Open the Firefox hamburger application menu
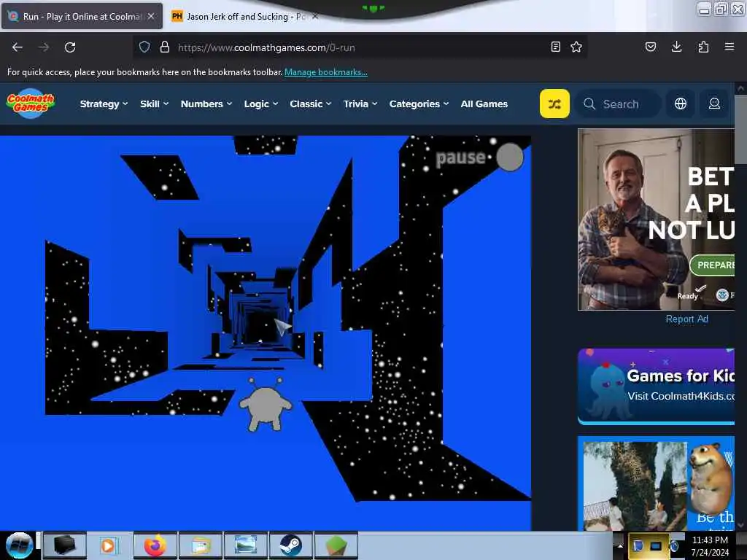747x560 pixels. click(729, 47)
